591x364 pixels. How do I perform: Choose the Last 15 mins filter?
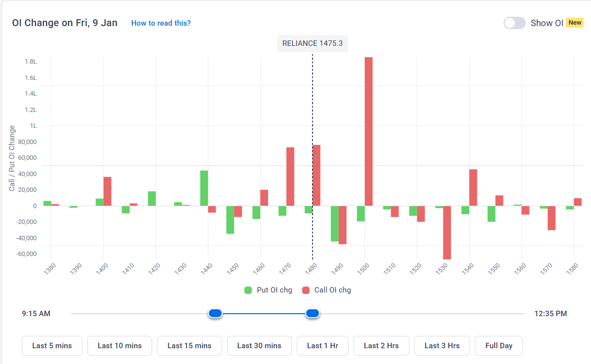pos(189,346)
